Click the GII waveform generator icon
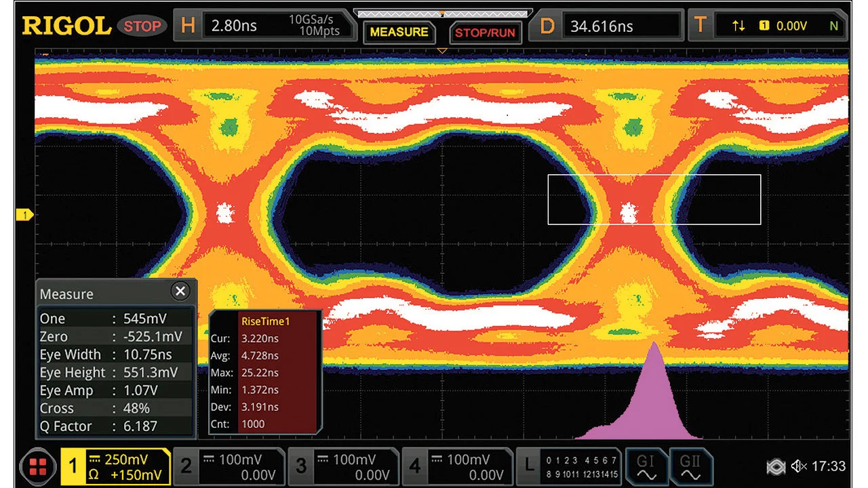 click(x=690, y=466)
